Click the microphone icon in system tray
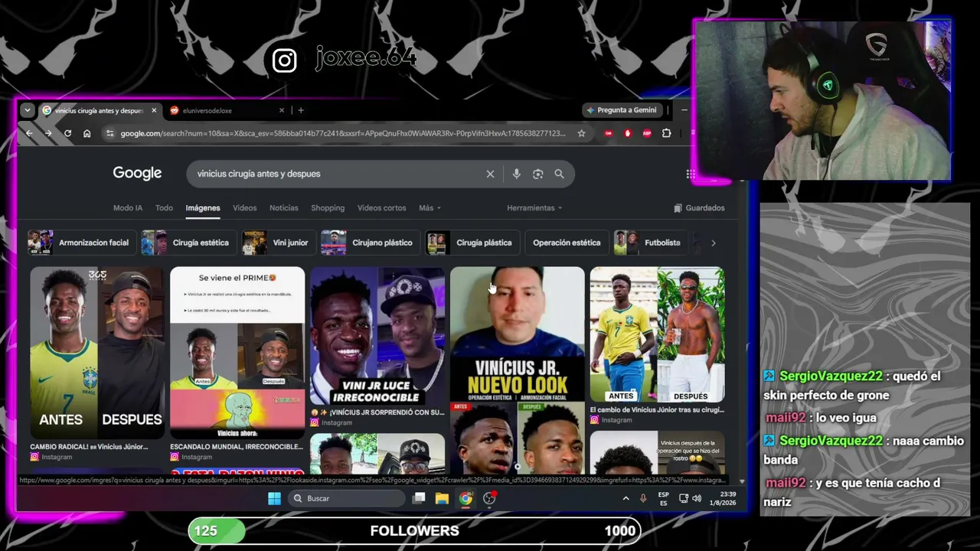The height and width of the screenshot is (551, 980). click(643, 498)
